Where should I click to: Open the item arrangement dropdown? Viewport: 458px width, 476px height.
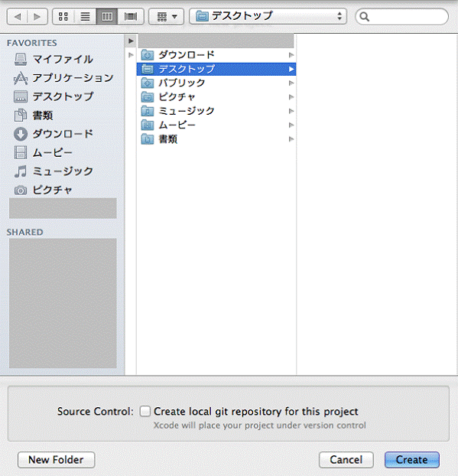coord(166,16)
